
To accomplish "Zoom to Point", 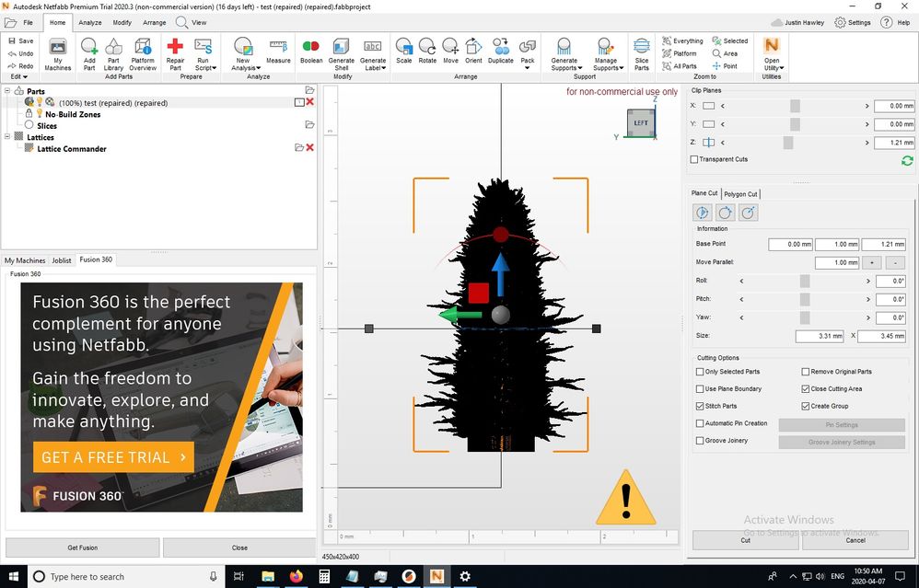I will [x=725, y=66].
